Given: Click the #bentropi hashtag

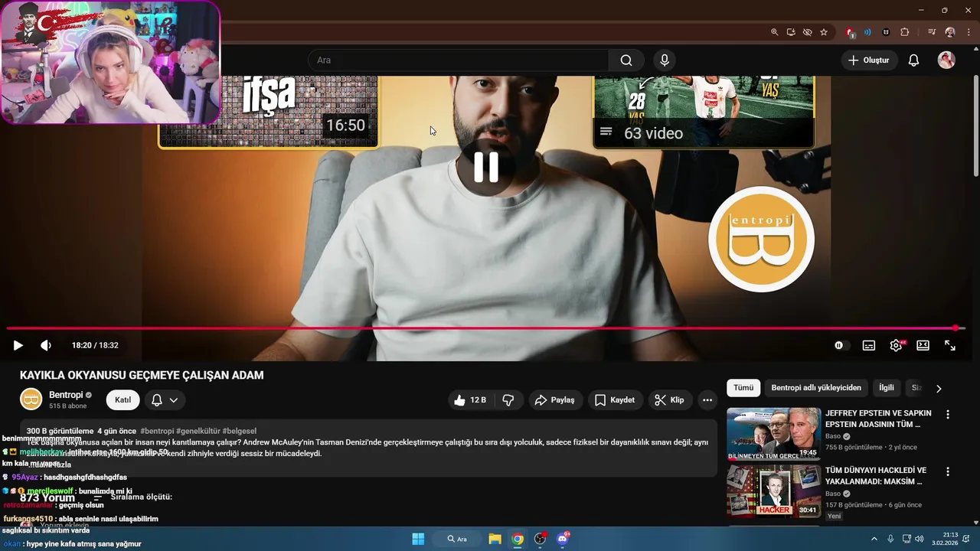Looking at the screenshot, I should [x=157, y=431].
